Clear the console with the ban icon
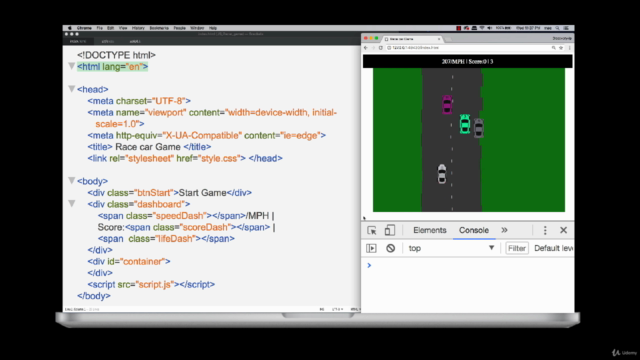 (390, 248)
